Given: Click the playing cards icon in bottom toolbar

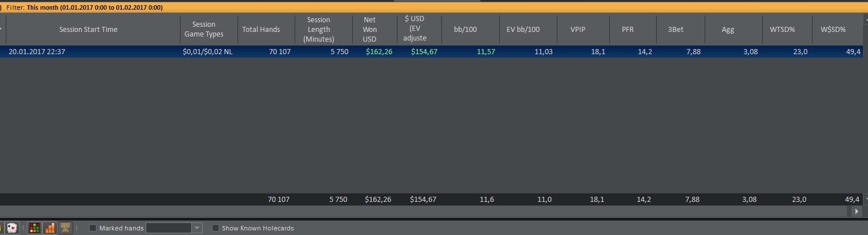Looking at the screenshot, I should (x=13, y=228).
